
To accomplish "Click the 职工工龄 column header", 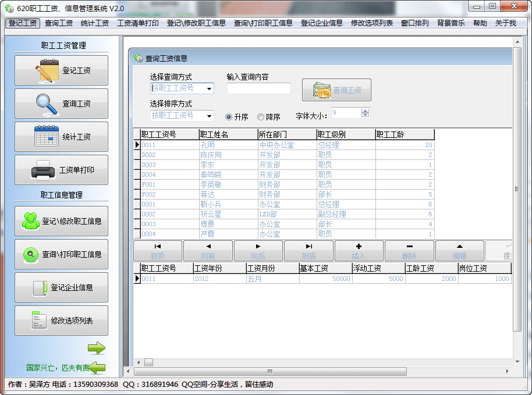I will pyautogui.click(x=405, y=134).
